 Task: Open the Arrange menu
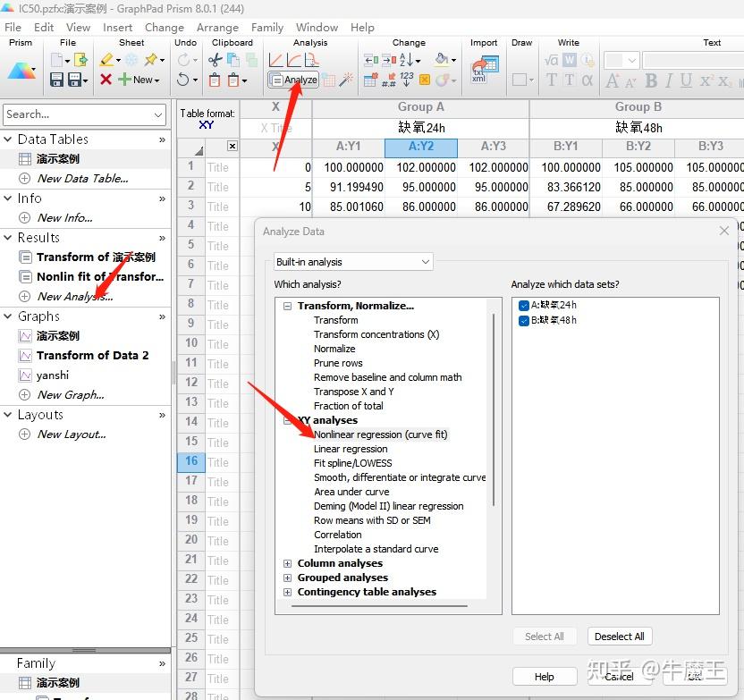tap(217, 28)
